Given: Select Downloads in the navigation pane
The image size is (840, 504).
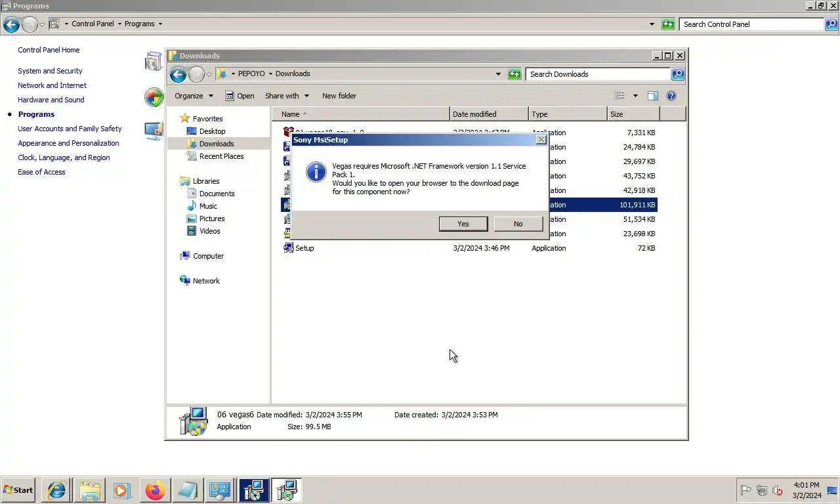Looking at the screenshot, I should point(217,144).
